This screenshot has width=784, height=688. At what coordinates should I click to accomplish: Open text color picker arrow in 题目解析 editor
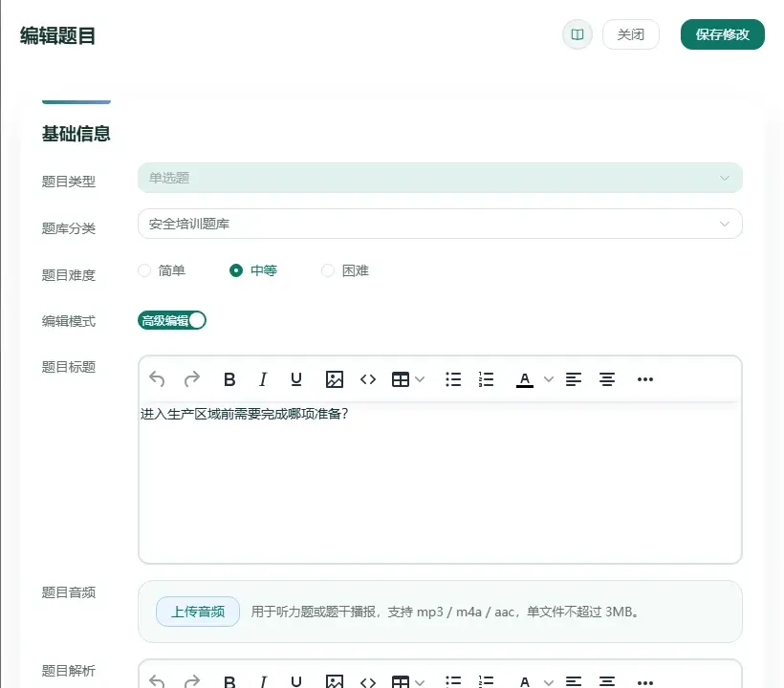(549, 682)
